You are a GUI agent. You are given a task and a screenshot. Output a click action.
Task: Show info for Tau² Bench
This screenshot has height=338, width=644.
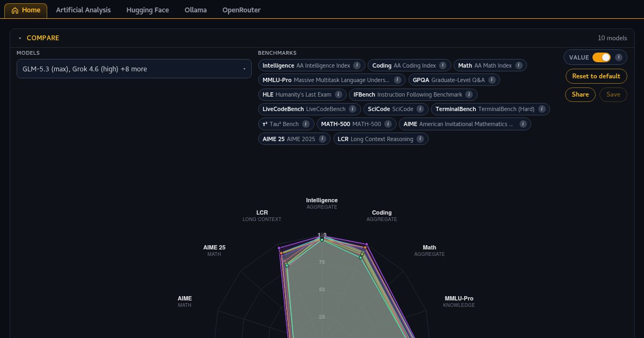305,124
